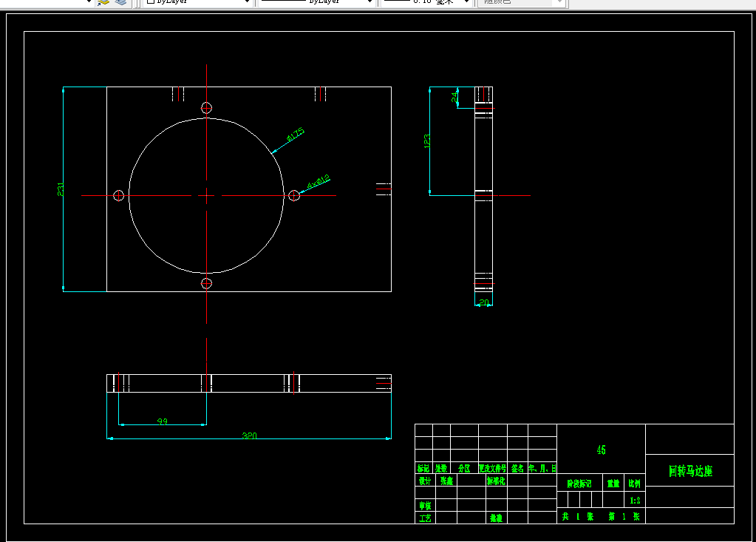Select material text 45 in title block
Viewport: 756px width, 542px height.
tap(601, 450)
